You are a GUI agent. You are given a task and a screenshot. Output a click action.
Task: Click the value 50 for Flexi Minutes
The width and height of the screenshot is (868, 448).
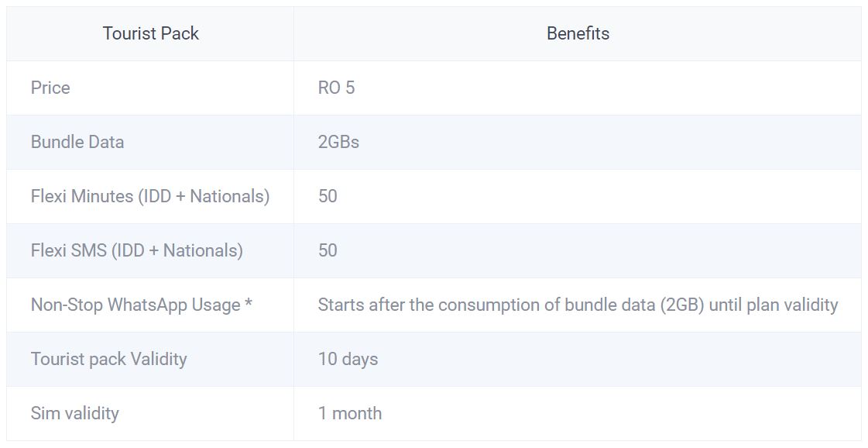tap(328, 196)
